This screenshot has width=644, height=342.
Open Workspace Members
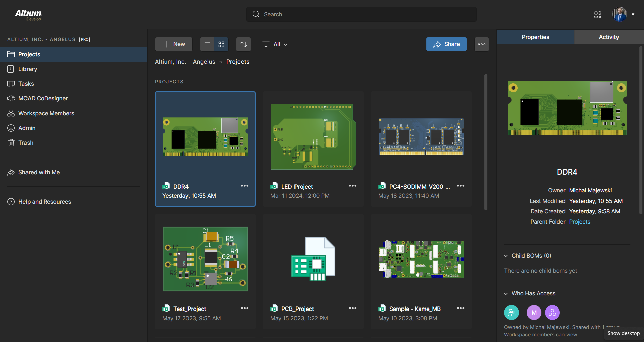pos(46,113)
